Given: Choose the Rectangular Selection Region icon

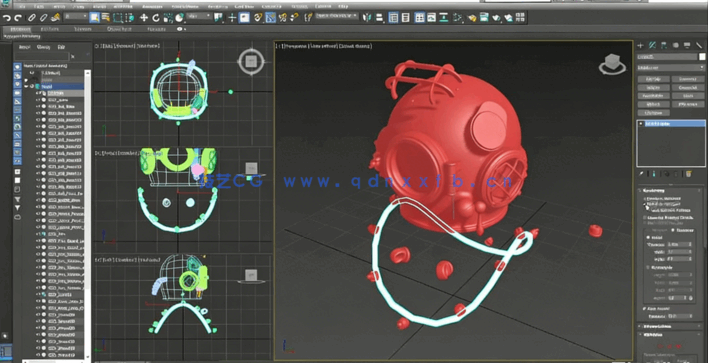Looking at the screenshot, I should [117, 18].
